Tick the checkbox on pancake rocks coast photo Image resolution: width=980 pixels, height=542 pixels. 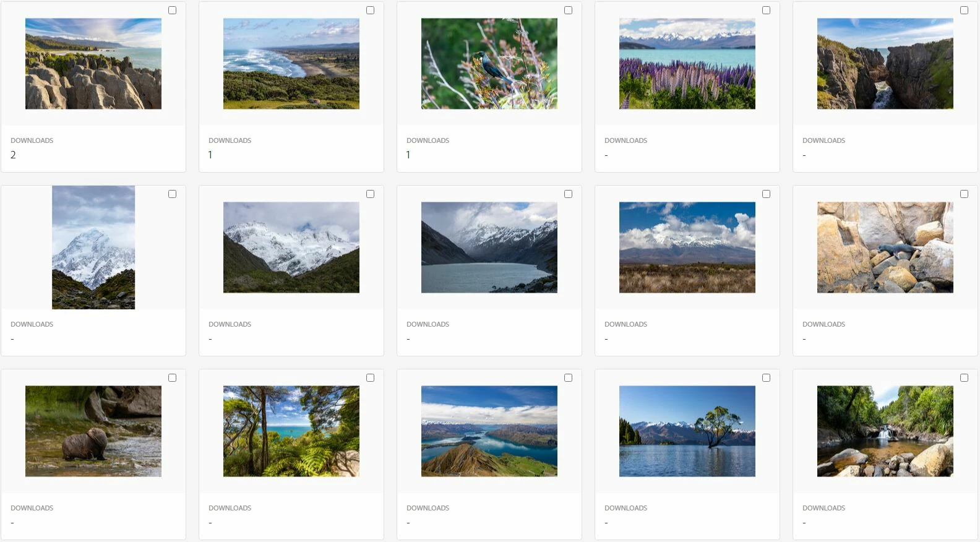click(172, 11)
